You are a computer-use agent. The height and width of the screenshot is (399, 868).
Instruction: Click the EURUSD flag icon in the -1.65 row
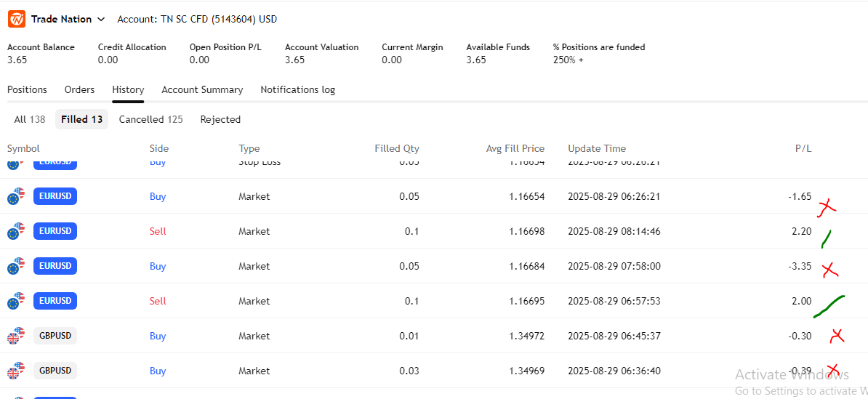click(x=15, y=196)
